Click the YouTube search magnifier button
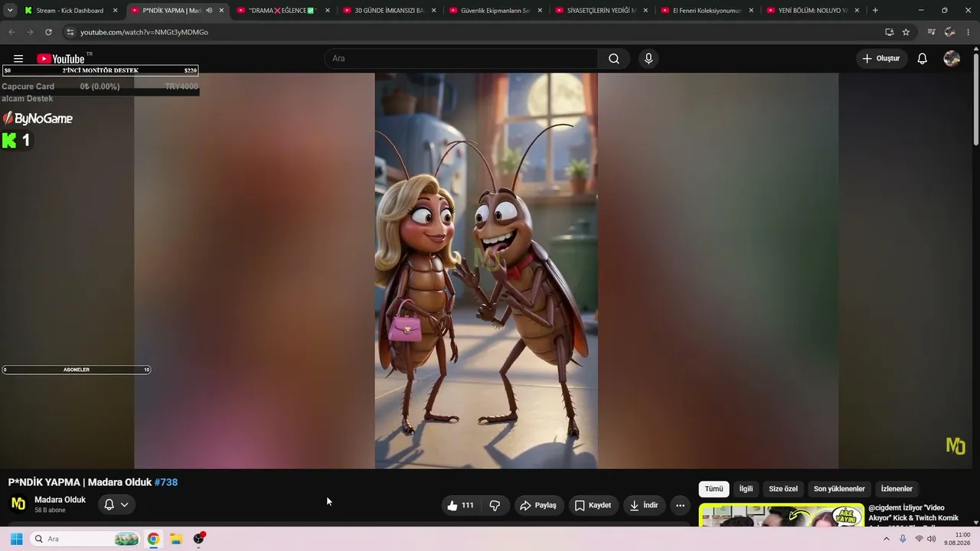 [614, 59]
